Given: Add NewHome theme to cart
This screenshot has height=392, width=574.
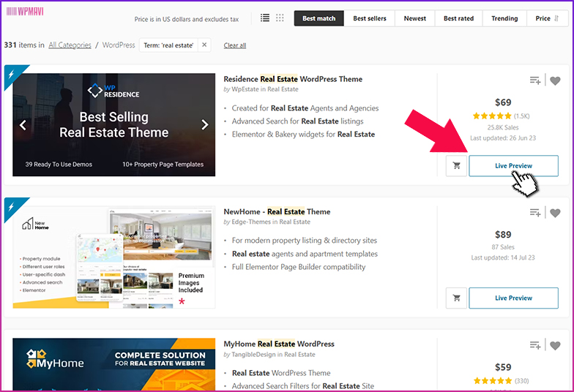Looking at the screenshot, I should pos(456,298).
